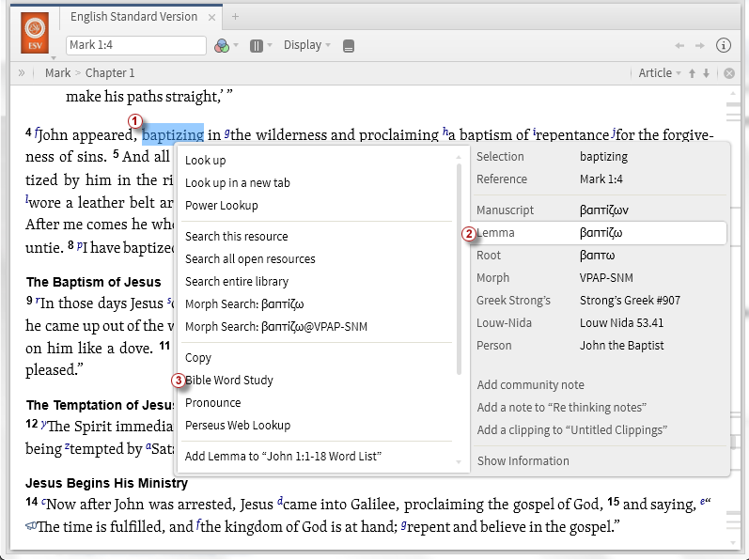749x560 pixels.
Task: Open the Display dropdown menu
Action: tap(307, 45)
